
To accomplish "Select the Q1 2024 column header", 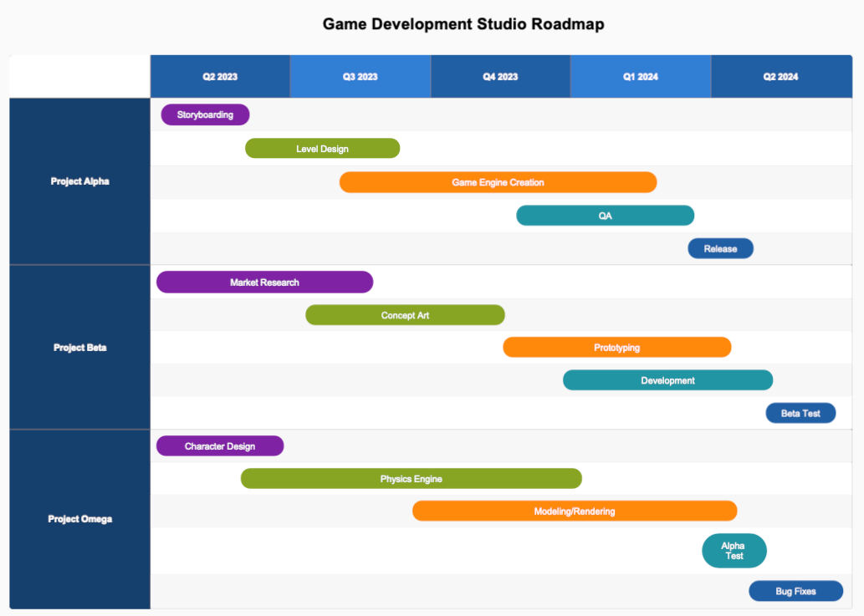I will click(x=640, y=76).
